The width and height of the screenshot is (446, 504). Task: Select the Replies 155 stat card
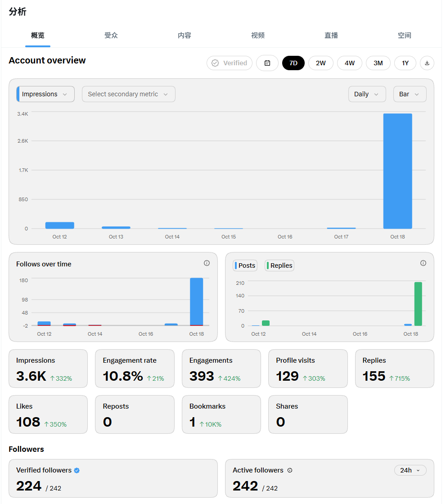coord(395,369)
